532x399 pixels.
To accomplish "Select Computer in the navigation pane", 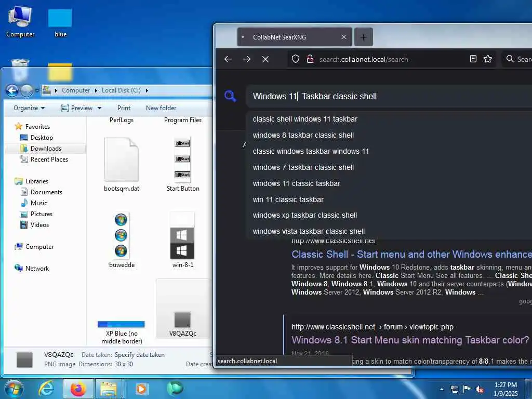I will coord(34,247).
